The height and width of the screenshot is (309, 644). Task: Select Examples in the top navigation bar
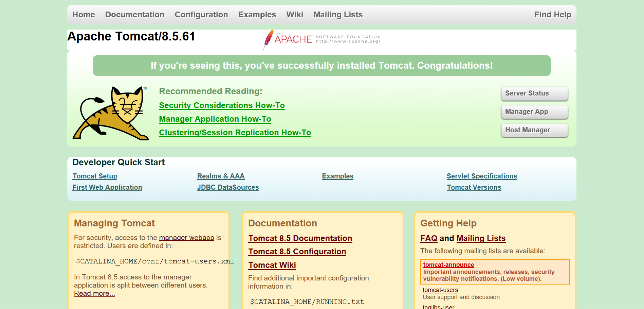257,15
